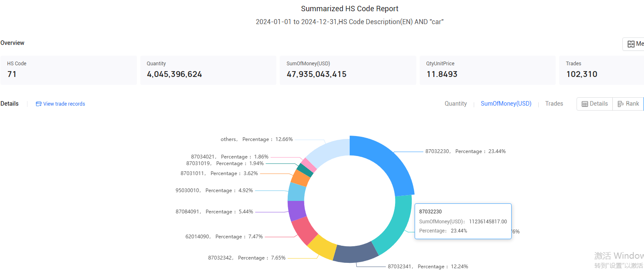Click the chart label '87084091, Percentage: 5.44%'

[214, 212]
